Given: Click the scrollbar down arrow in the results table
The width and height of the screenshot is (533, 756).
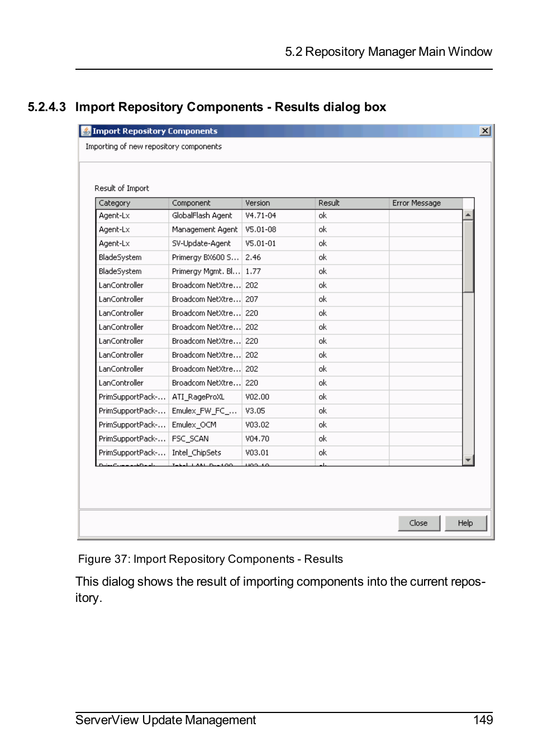Looking at the screenshot, I should point(468,460).
